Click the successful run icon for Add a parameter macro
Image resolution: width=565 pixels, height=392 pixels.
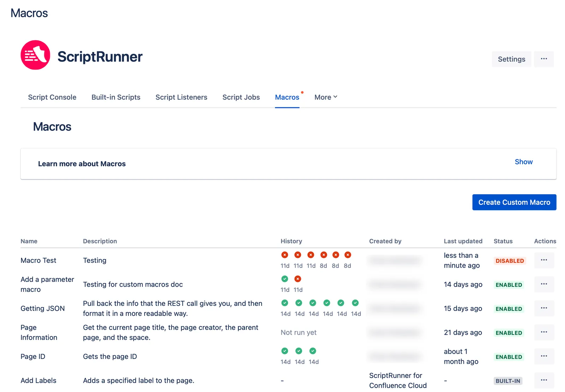tap(285, 279)
